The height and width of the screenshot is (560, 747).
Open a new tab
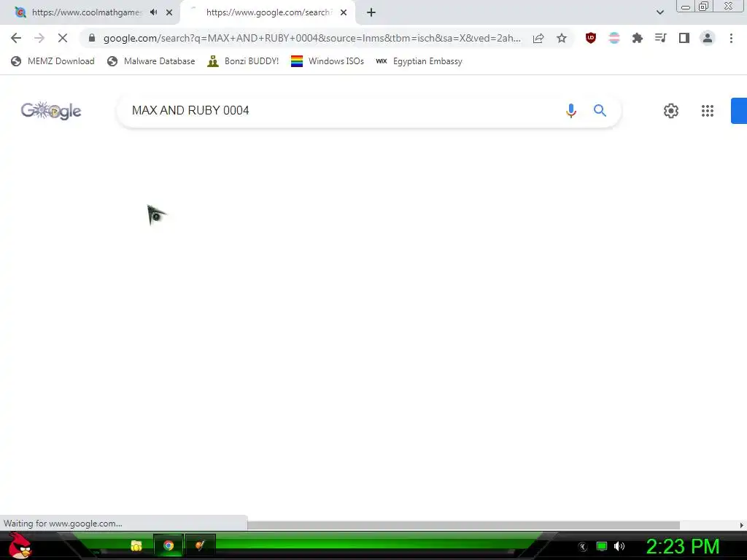coord(371,12)
